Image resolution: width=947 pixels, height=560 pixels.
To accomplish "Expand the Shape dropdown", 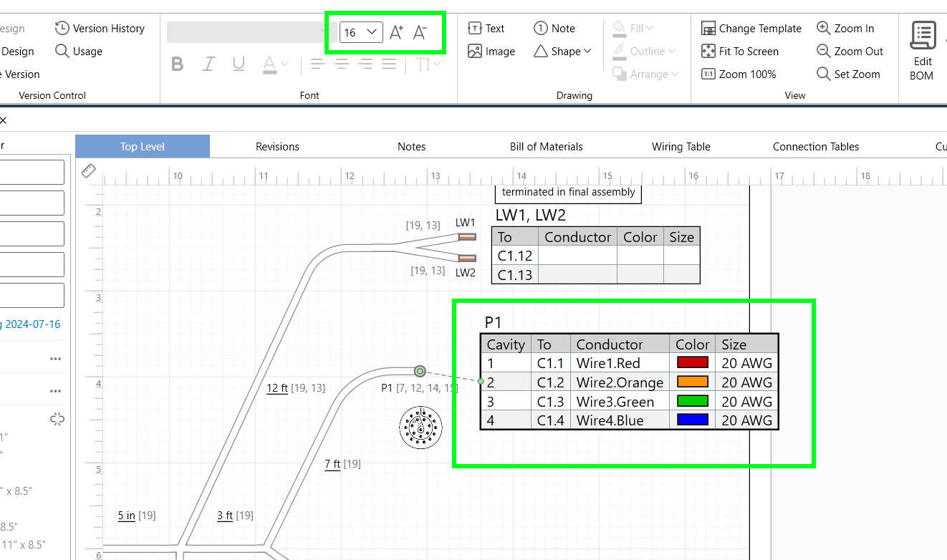I will tap(588, 52).
